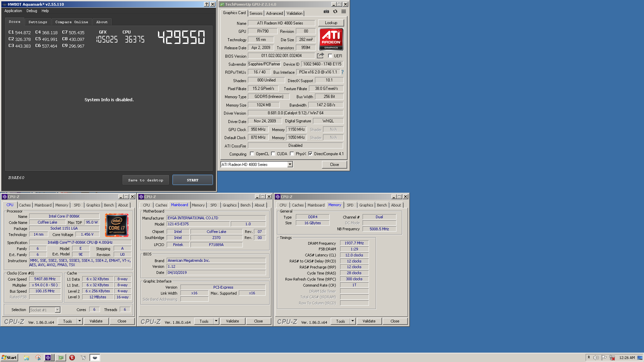This screenshot has height=362, width=644.
Task: Click the ATI Radeon logo in GPU-Z
Action: (x=331, y=39)
